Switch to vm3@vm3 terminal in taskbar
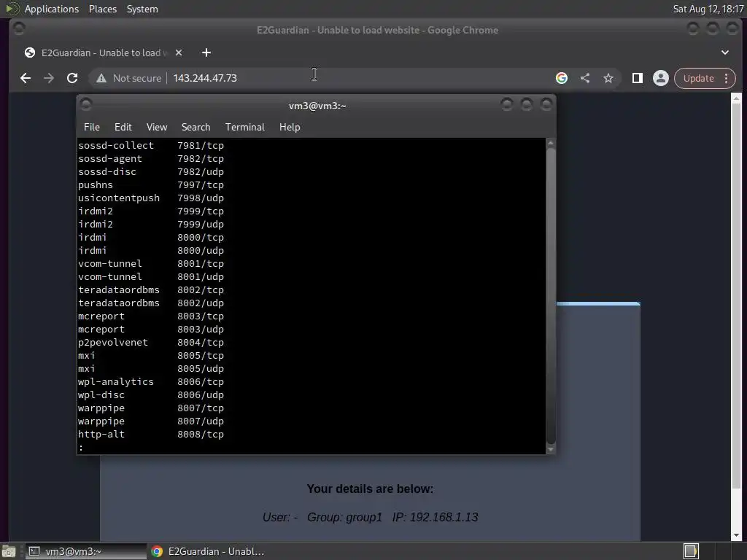747x560 pixels. pos(86,551)
